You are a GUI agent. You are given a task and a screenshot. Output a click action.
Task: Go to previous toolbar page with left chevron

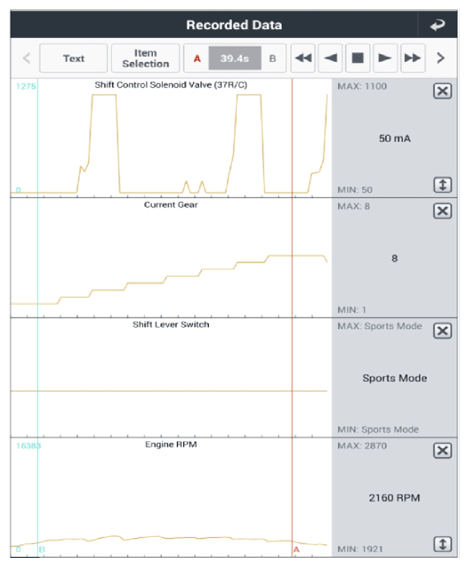click(x=26, y=58)
